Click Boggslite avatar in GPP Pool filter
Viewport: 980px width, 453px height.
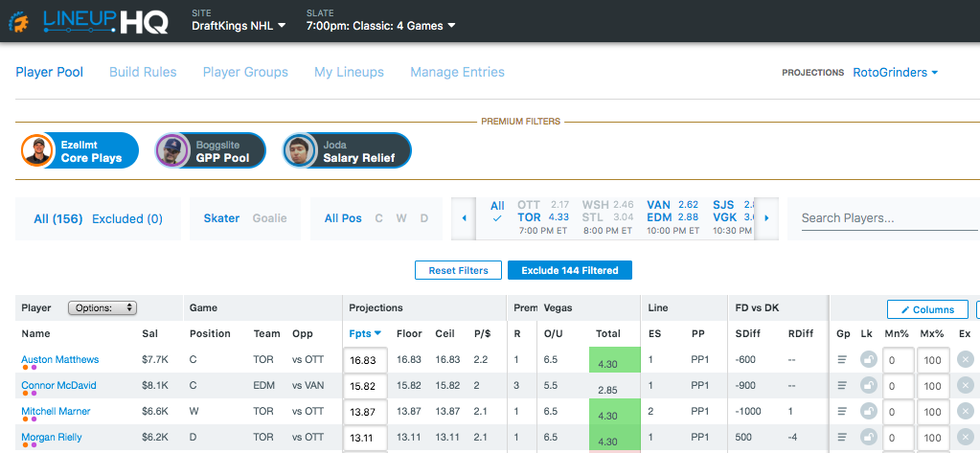point(171,150)
